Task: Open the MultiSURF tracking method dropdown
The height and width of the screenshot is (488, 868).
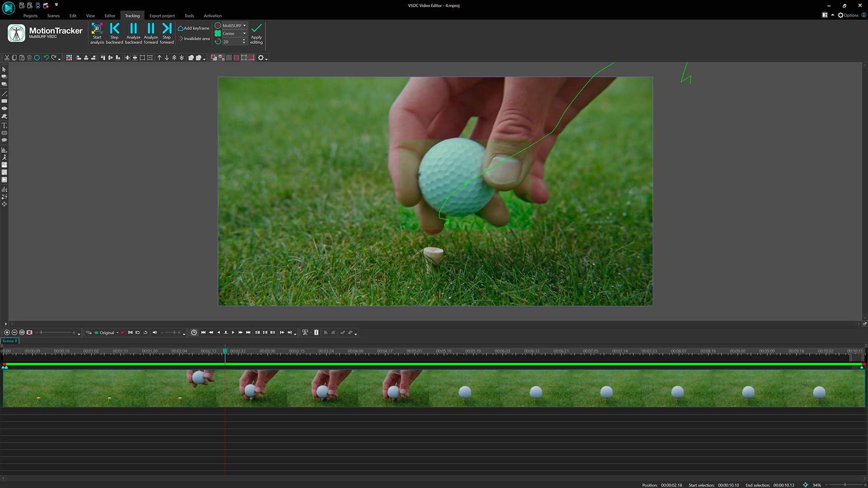Action: [244, 26]
